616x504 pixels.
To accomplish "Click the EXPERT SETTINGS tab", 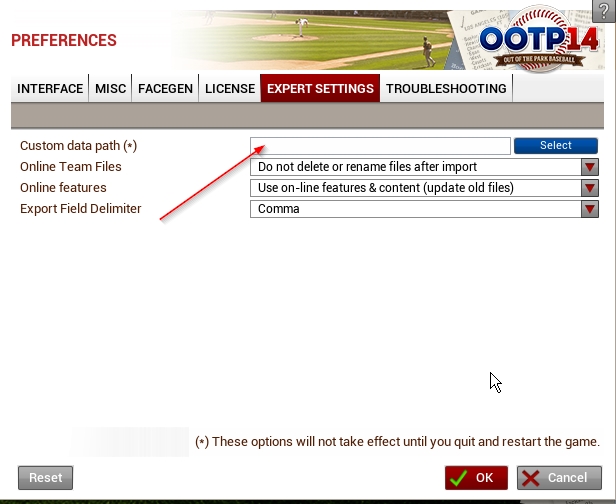I will point(320,89).
